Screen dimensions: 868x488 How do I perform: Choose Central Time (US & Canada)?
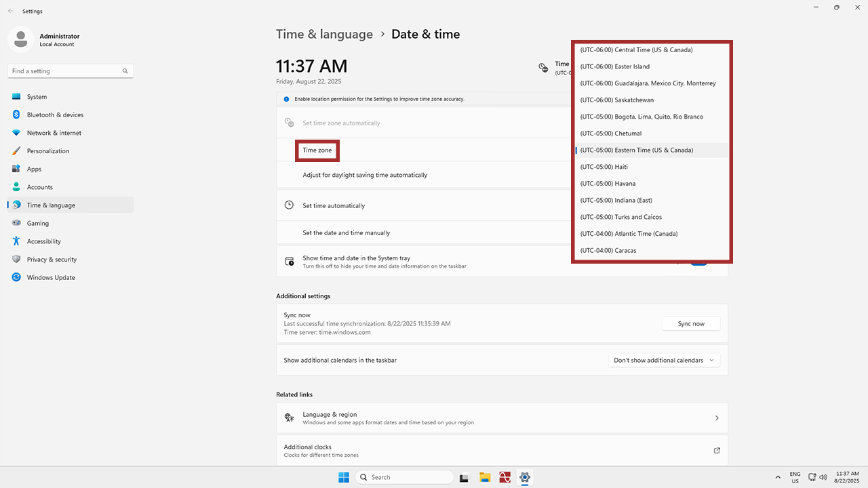(636, 50)
